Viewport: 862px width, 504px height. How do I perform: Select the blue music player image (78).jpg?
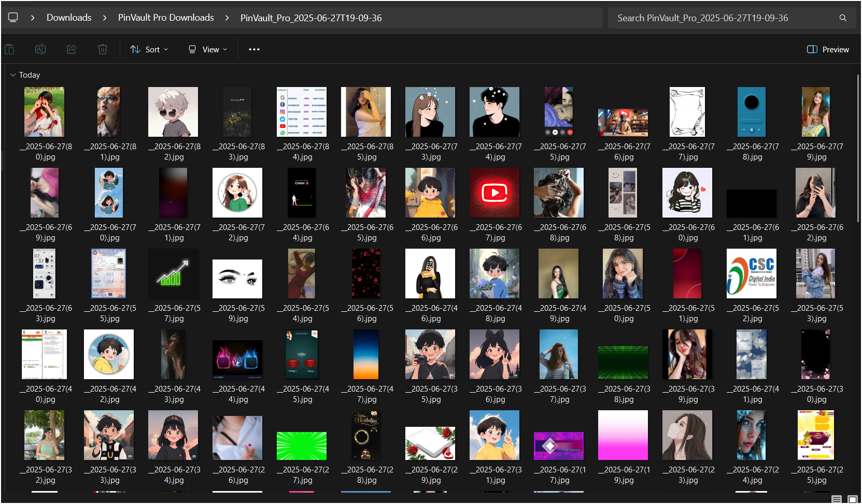tap(752, 112)
